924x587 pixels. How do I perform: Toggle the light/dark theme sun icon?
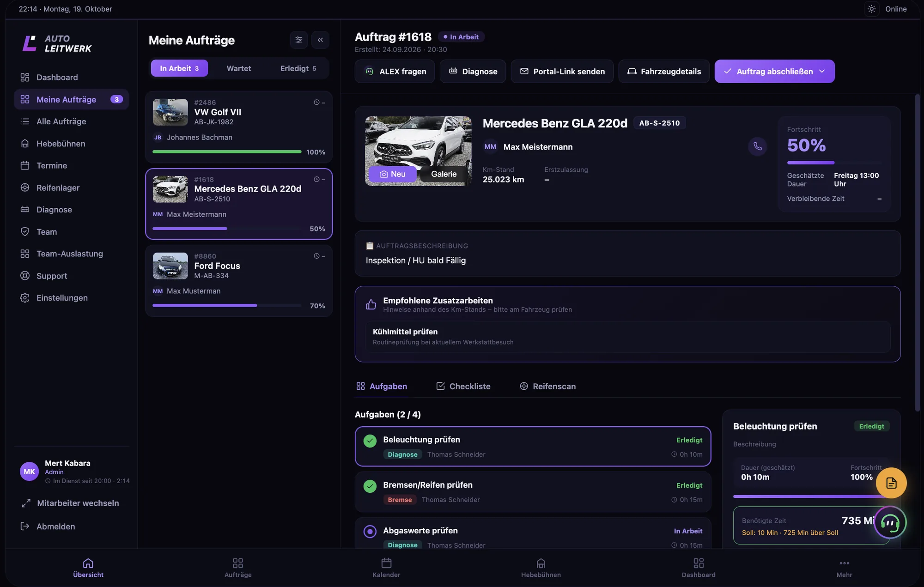tap(871, 9)
